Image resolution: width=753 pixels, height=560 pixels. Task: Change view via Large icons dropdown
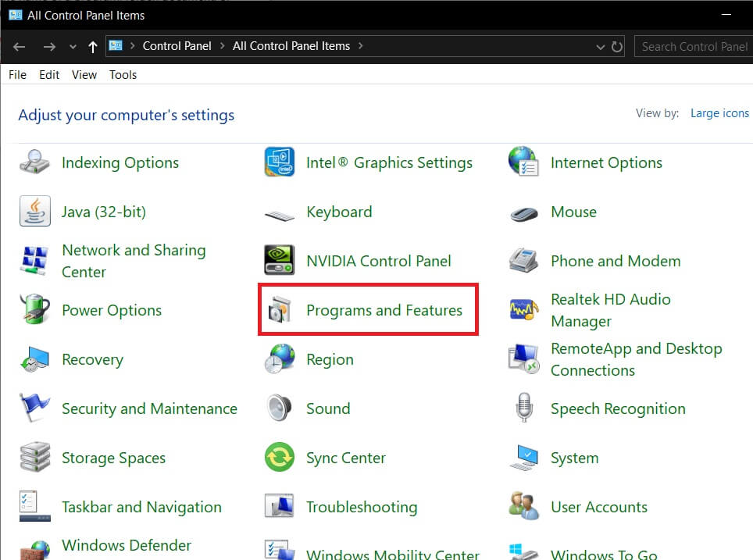719,113
